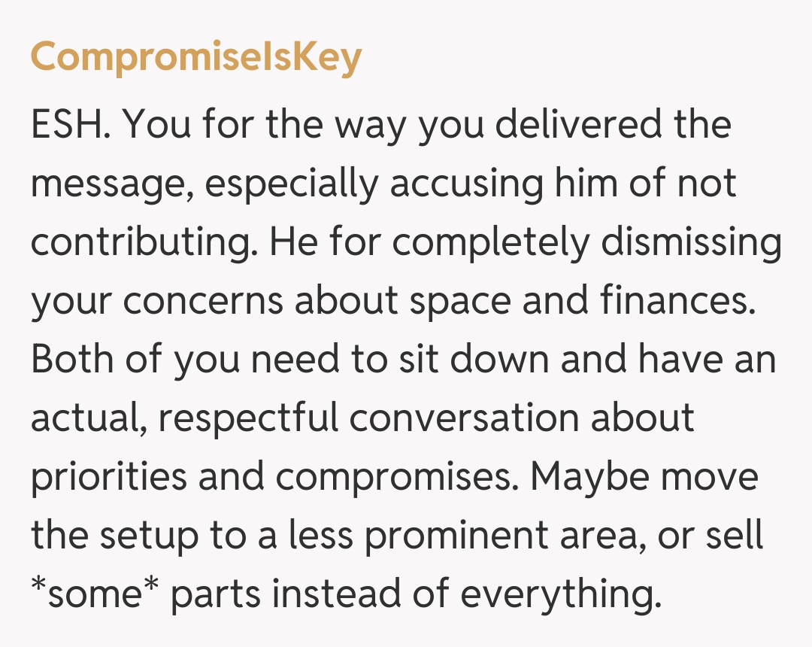Screen dimensions: 812x647
Task: Click the word "message" starting line two
Action: (111, 184)
